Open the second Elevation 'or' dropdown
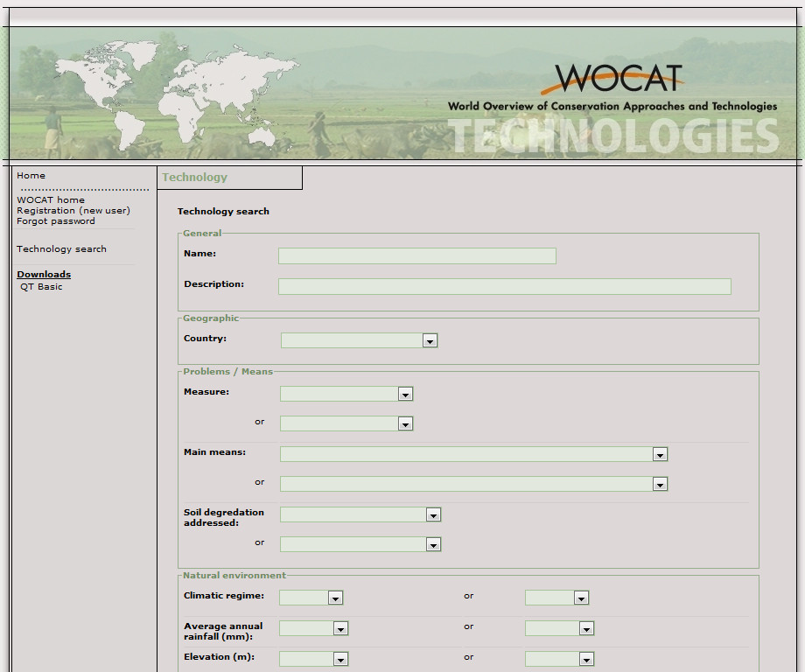Image resolution: width=805 pixels, height=672 pixels. pyautogui.click(x=559, y=659)
